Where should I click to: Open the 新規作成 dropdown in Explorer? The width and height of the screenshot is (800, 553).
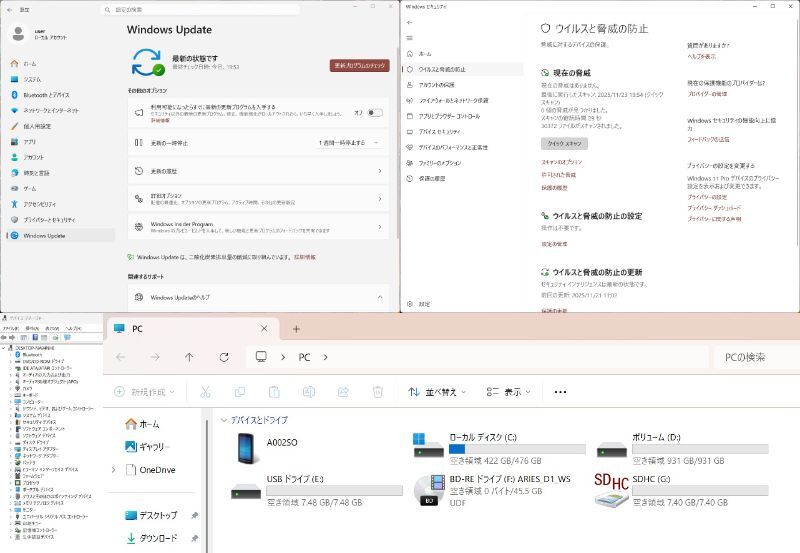pyautogui.click(x=144, y=392)
